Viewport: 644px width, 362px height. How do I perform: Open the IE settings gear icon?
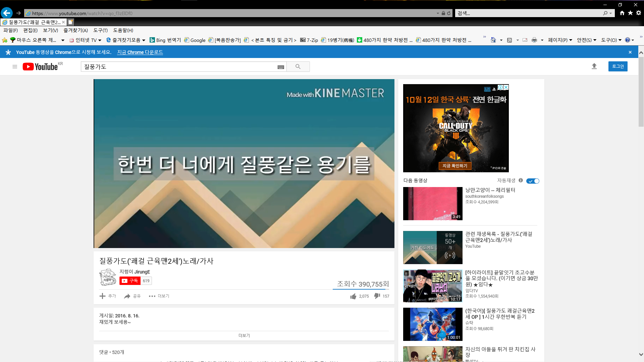point(639,13)
